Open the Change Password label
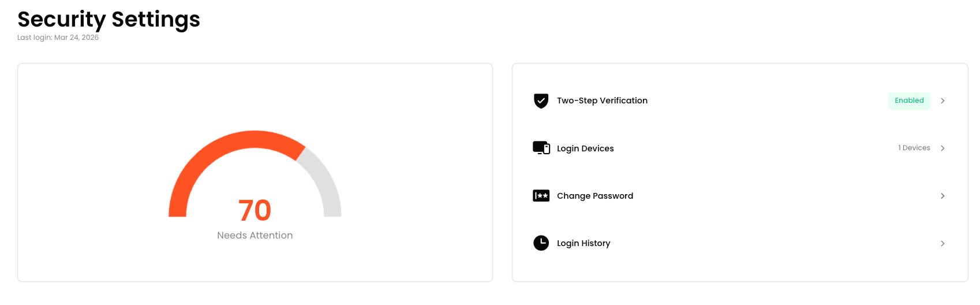 click(x=595, y=196)
